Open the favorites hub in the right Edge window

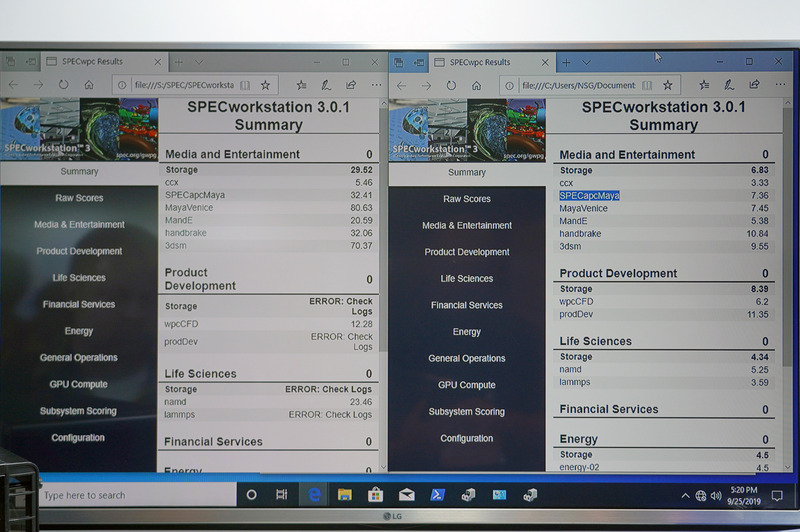coord(704,85)
